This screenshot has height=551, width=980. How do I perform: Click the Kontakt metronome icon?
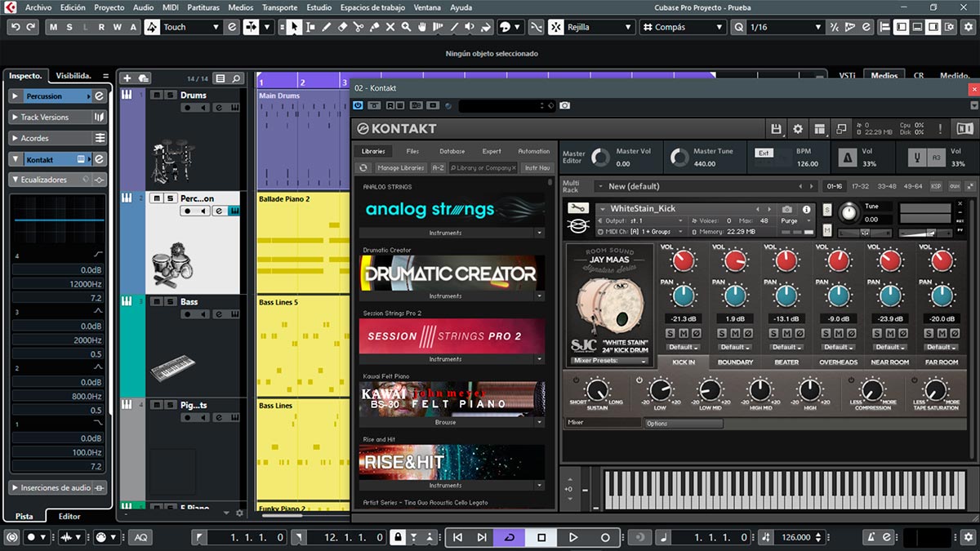click(847, 157)
